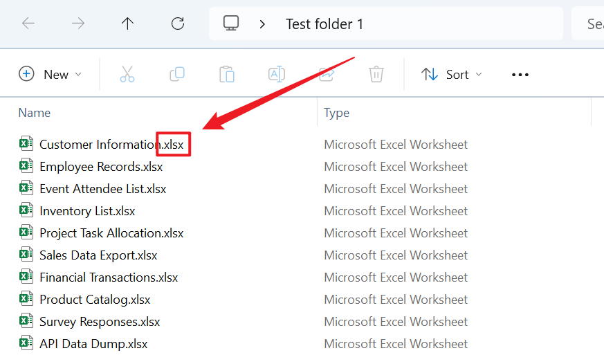The width and height of the screenshot is (604, 364).
Task: Click Test folder 1 in address bar
Action: pos(324,24)
